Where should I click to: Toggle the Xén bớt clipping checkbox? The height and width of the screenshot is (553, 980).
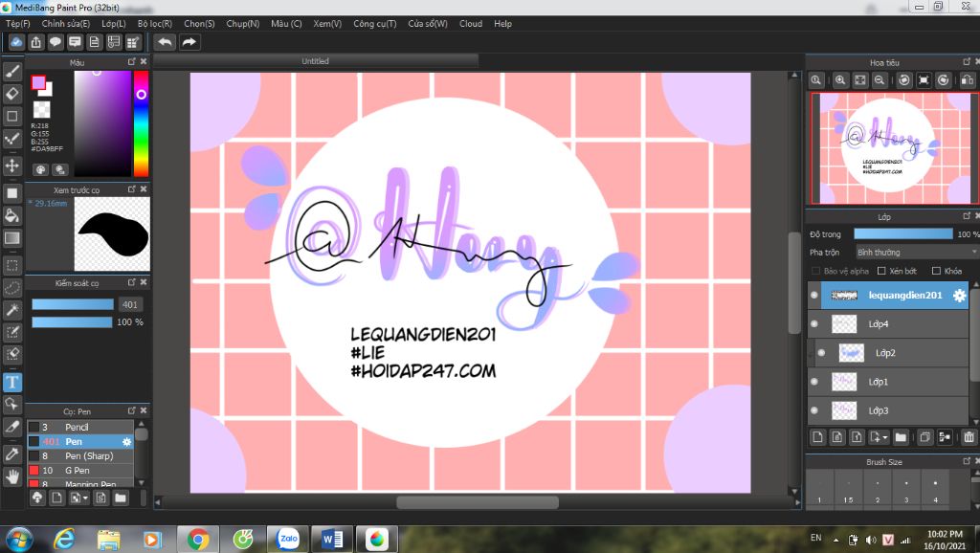point(881,271)
